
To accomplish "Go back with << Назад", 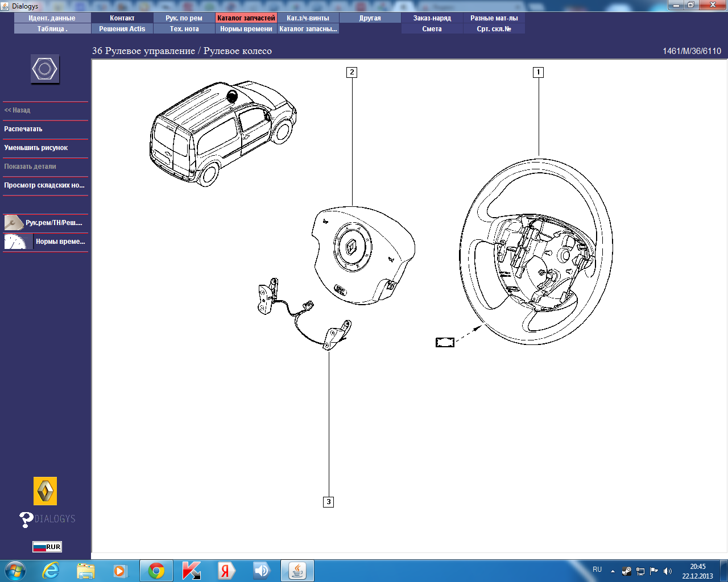I will point(45,110).
